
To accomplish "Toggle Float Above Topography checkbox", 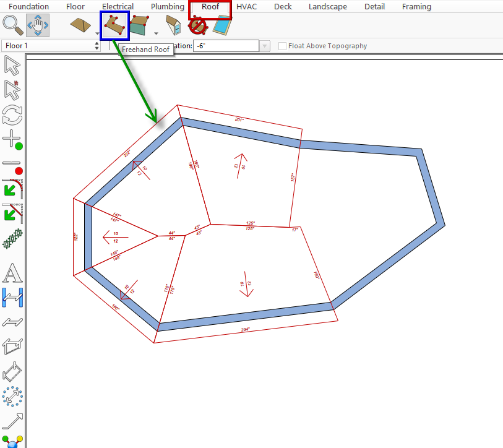I will pyautogui.click(x=282, y=46).
